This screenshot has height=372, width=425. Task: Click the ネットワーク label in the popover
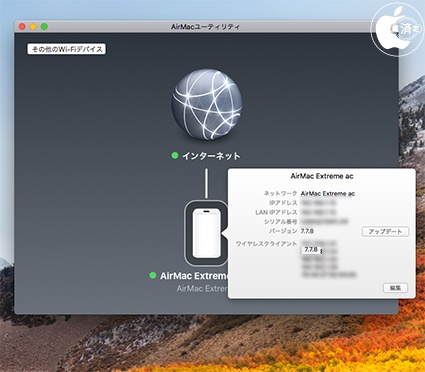(x=280, y=194)
